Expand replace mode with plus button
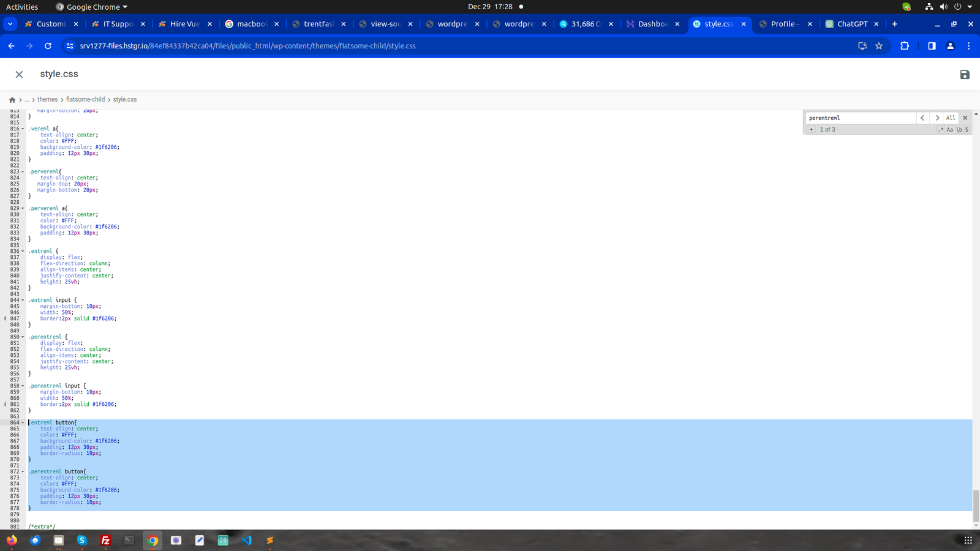980x551 pixels. (x=811, y=130)
